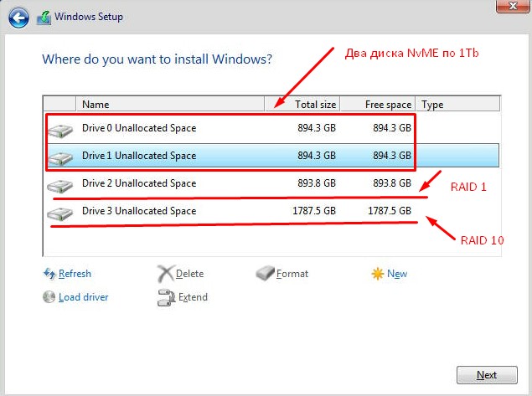The height and width of the screenshot is (396, 532).
Task: Click the Refresh link text
Action: 75,274
